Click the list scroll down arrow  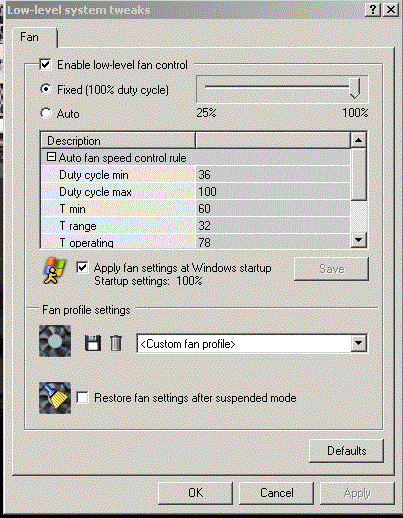tap(359, 240)
